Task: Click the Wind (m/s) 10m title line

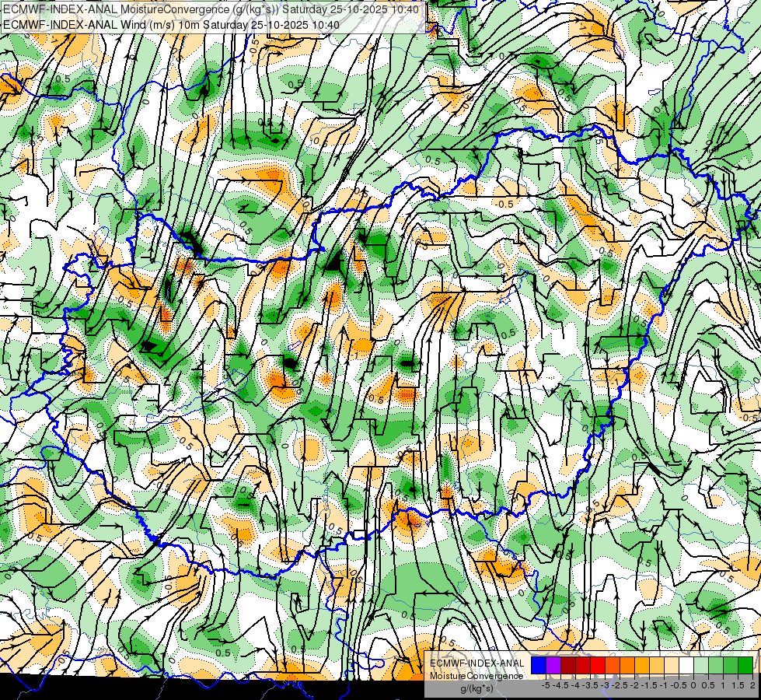Action: 171,24
